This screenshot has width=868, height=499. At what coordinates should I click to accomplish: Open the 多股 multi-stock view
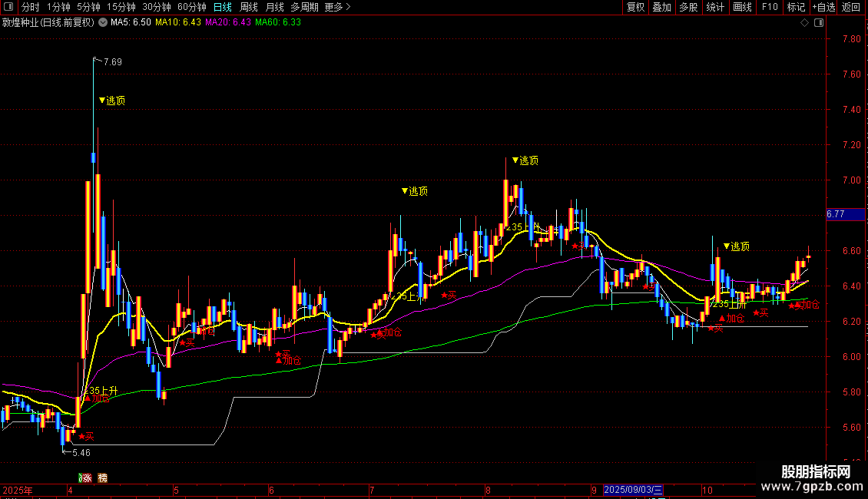point(689,7)
